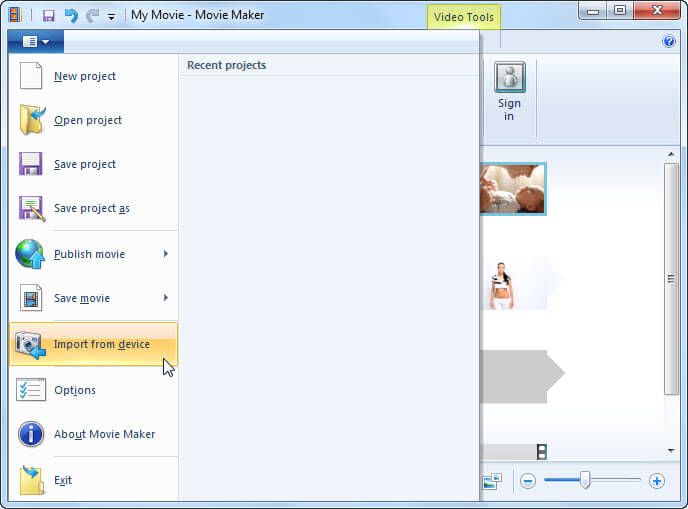Select Save project as menu entry
Image resolution: width=688 pixels, height=509 pixels.
(x=93, y=208)
